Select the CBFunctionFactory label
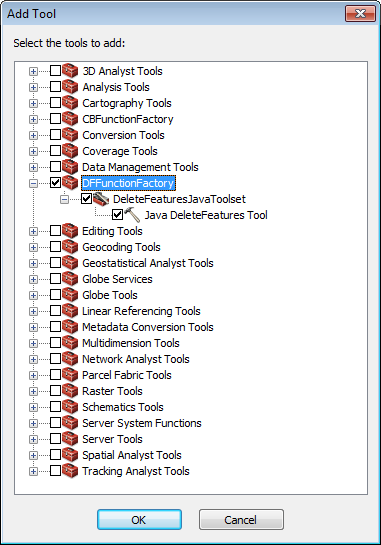 pyautogui.click(x=128, y=119)
